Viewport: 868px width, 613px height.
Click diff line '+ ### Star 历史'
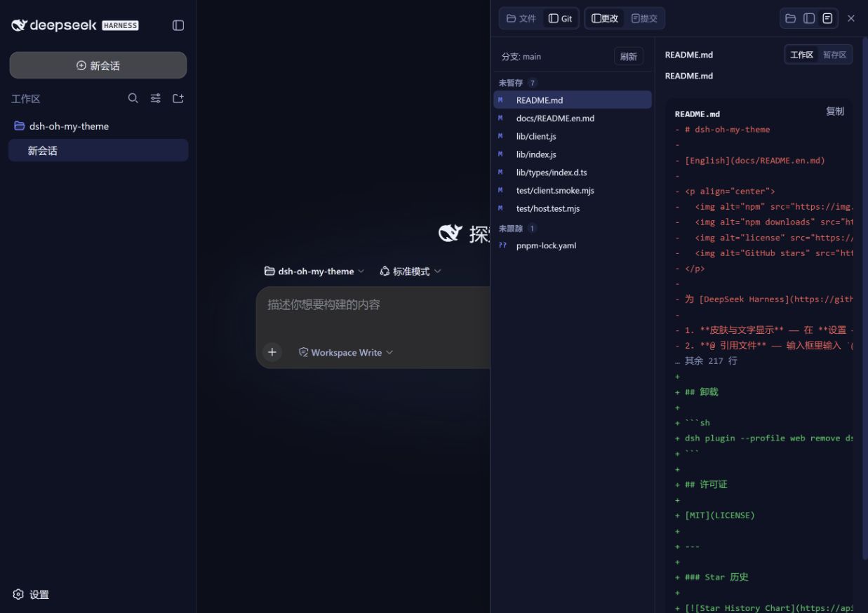point(712,577)
